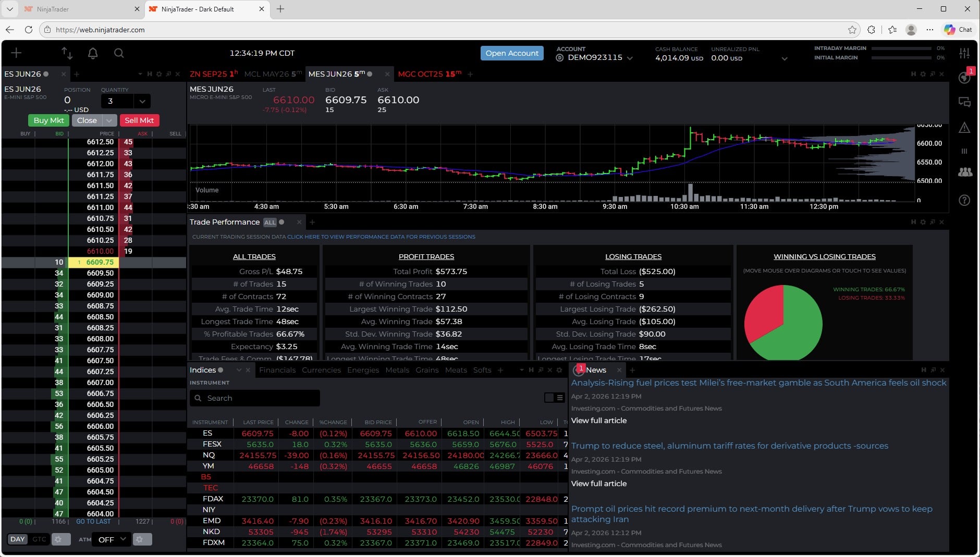Viewport: 980px width, 557px height.
Task: Switch to the GTC order duration toggle
Action: coord(39,539)
